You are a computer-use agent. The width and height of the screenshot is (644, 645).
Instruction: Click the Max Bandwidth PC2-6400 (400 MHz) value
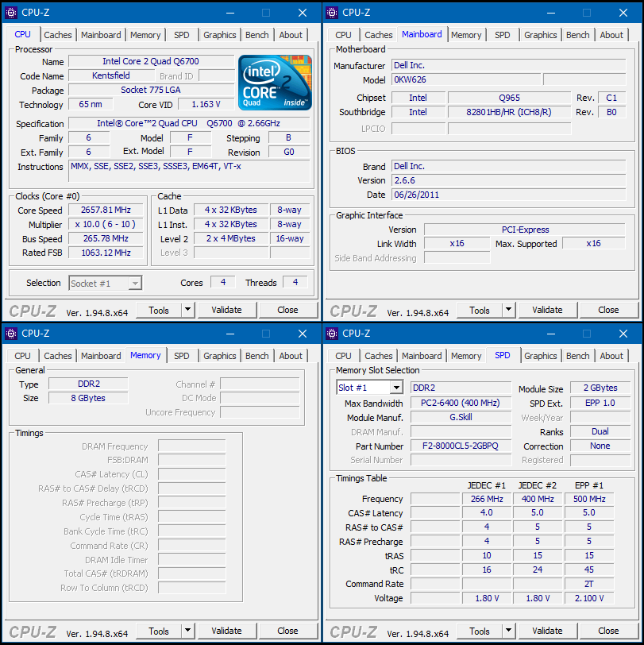tap(461, 404)
